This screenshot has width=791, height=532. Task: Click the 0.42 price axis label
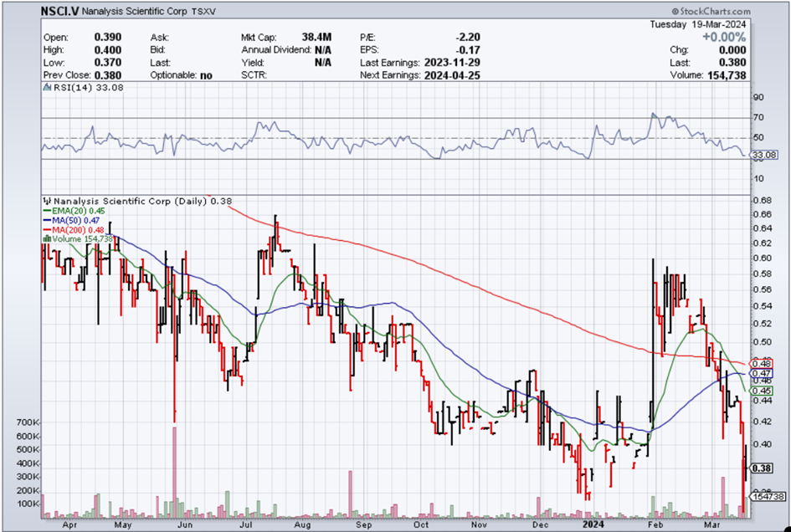pyautogui.click(x=761, y=422)
